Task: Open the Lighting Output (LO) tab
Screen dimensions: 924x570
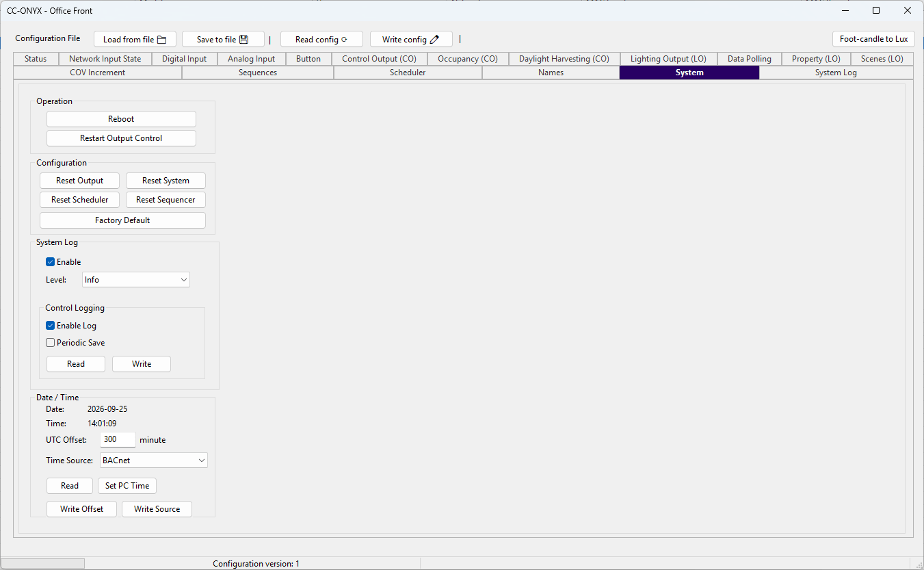Action: [x=669, y=59]
